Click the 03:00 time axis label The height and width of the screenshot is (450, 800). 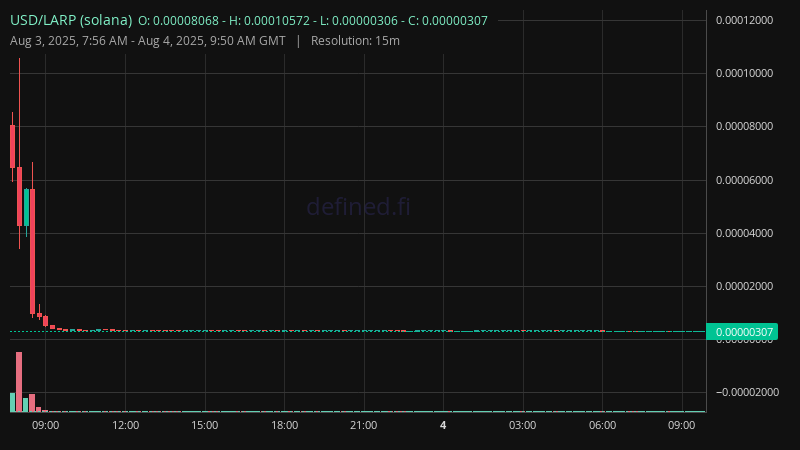click(x=522, y=426)
